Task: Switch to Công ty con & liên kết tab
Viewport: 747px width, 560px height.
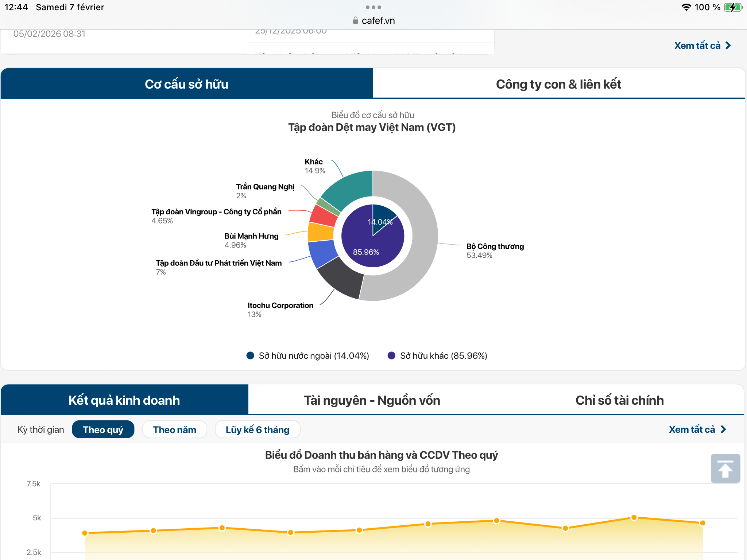Action: pos(558,84)
